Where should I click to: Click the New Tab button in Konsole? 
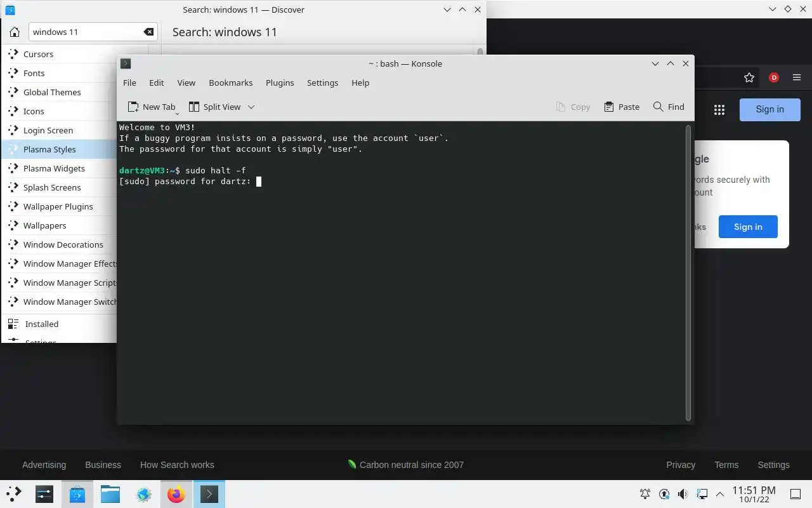click(x=152, y=107)
